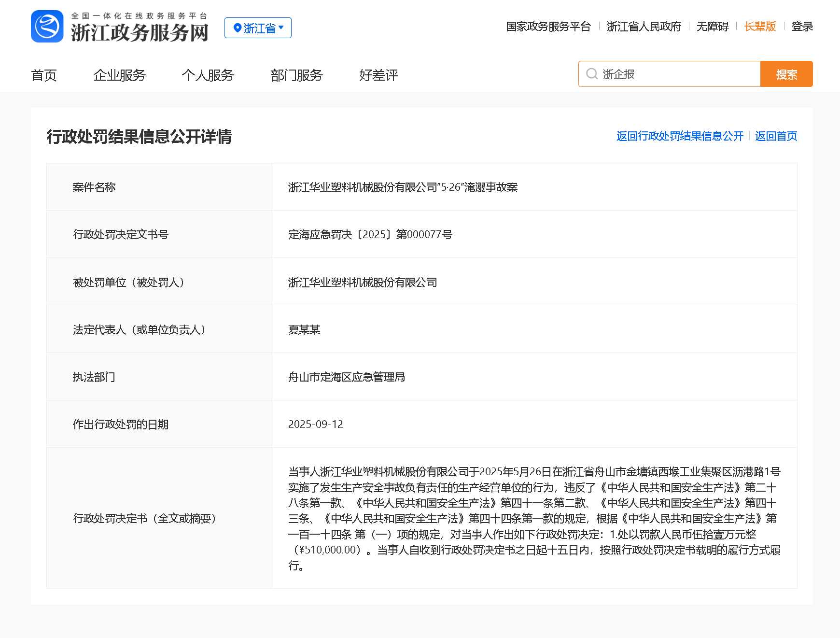Click the magnifier icon in search box
The width and height of the screenshot is (840, 638).
tap(592, 74)
